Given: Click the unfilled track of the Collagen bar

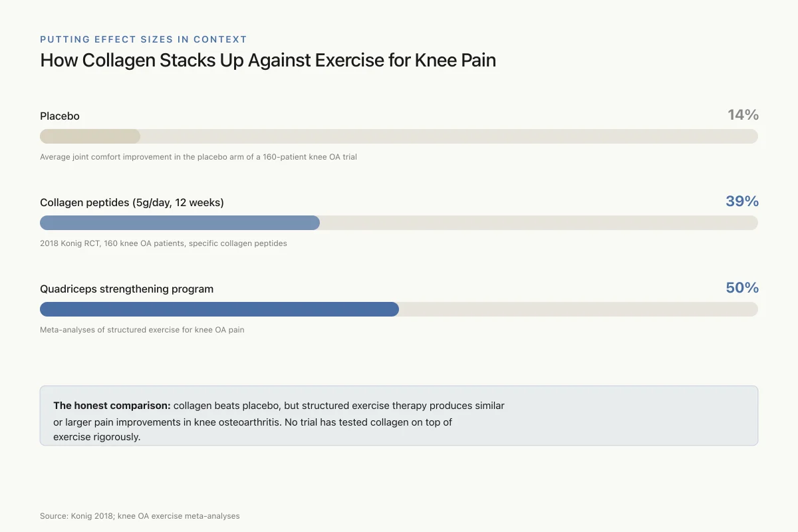Looking at the screenshot, I should [x=539, y=223].
